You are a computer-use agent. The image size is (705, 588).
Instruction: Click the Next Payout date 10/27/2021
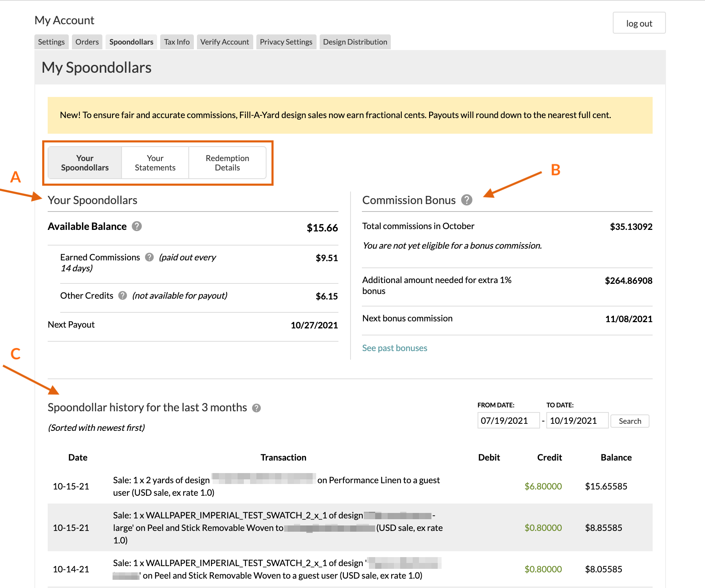[314, 325]
